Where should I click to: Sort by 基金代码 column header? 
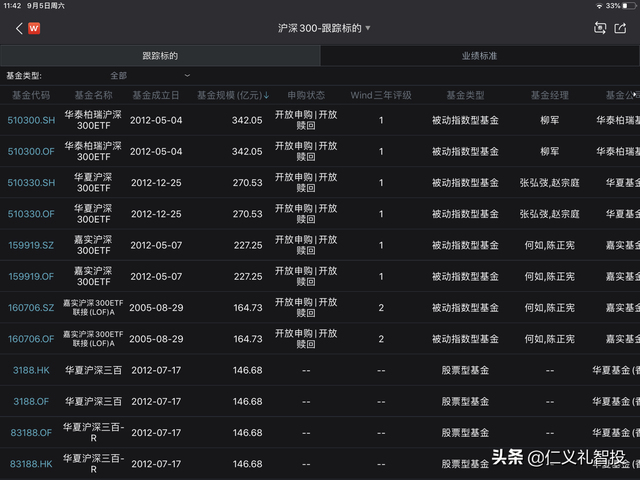click(31, 95)
